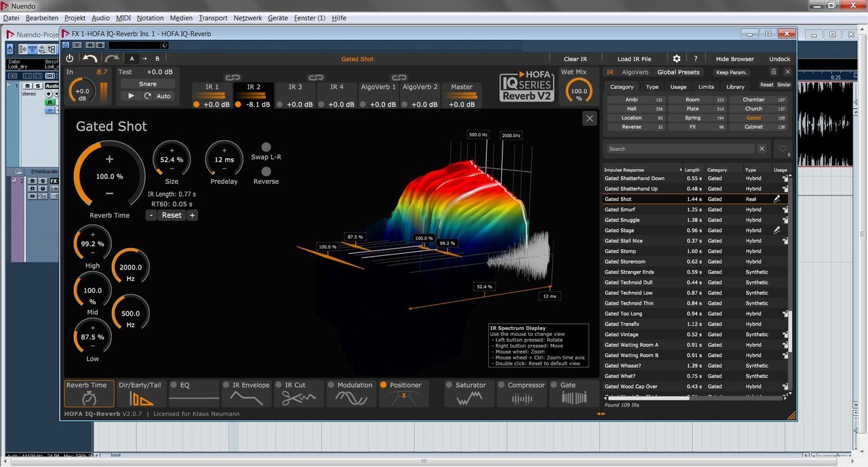Enable the IR 3 slot LED
868x467 pixels.
[280, 105]
